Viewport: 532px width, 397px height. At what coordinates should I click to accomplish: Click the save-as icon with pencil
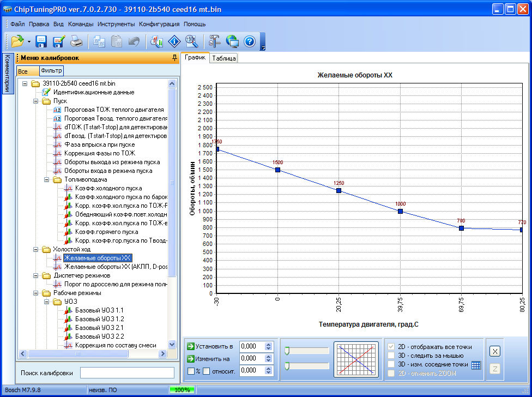tap(59, 41)
